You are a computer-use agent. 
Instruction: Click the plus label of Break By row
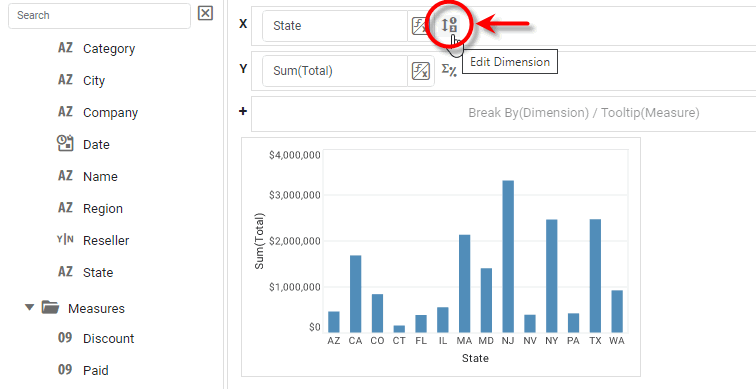(x=243, y=111)
